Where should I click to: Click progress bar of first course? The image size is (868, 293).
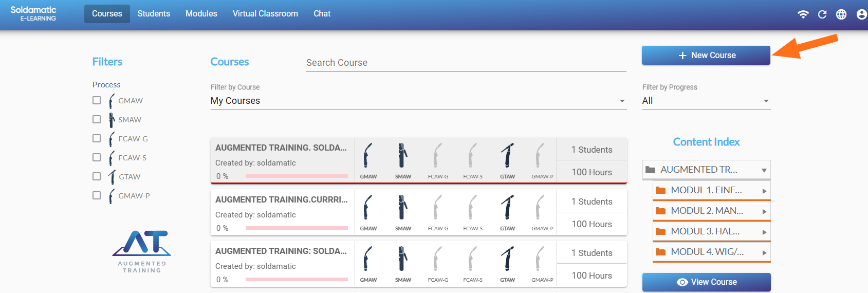(297, 176)
